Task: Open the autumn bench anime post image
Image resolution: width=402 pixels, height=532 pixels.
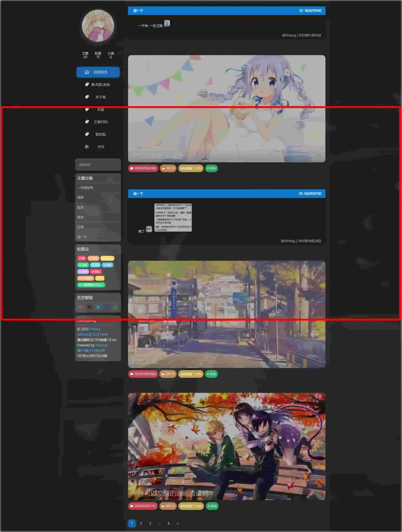Action: point(227,446)
